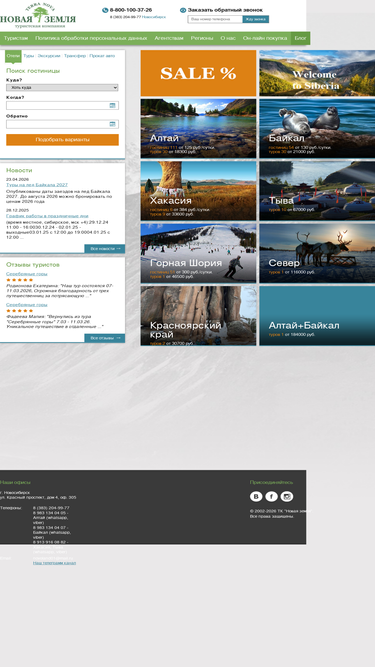Expand the Куда destination dropdown

62,88
